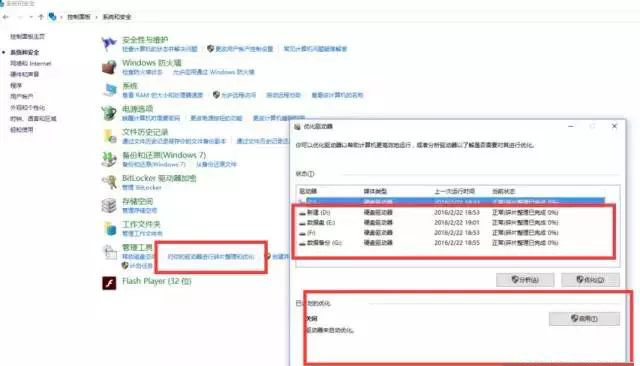Click the Windows Firewall brick wall icon
Viewport: 640px width, 366px height.
tap(109, 67)
